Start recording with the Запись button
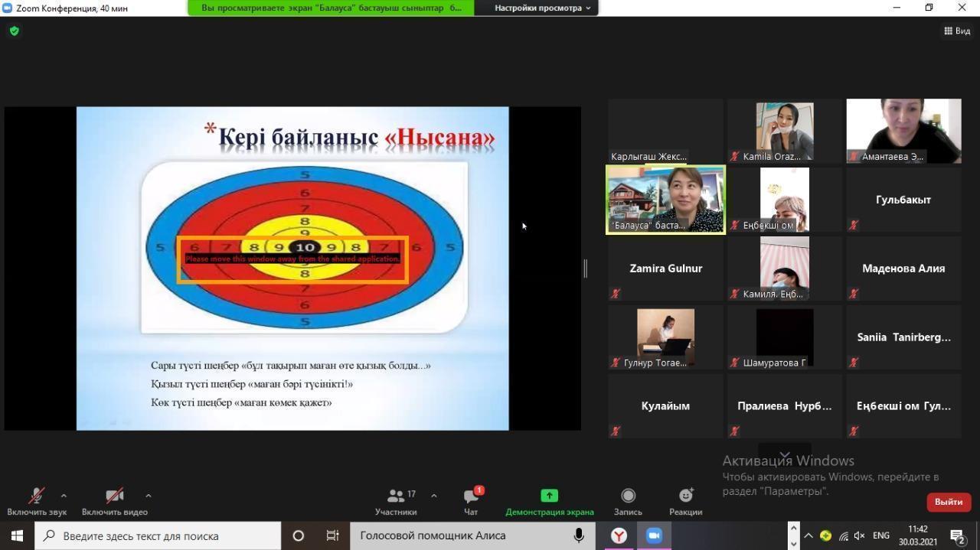Viewport: 980px width, 550px height. point(628,501)
